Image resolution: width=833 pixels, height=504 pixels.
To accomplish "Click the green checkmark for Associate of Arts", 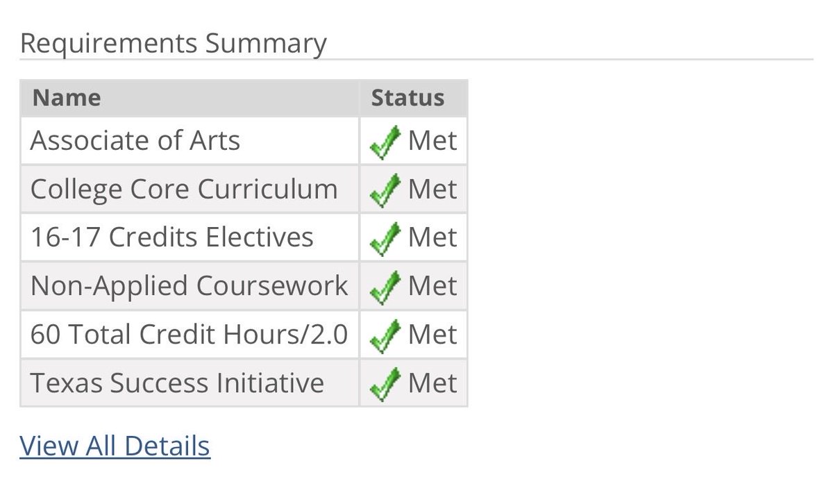I will [x=385, y=142].
